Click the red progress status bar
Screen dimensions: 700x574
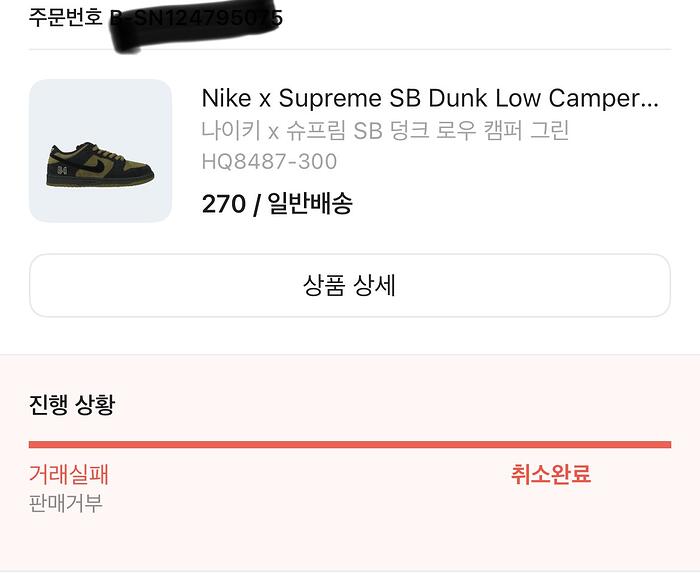pyautogui.click(x=349, y=445)
